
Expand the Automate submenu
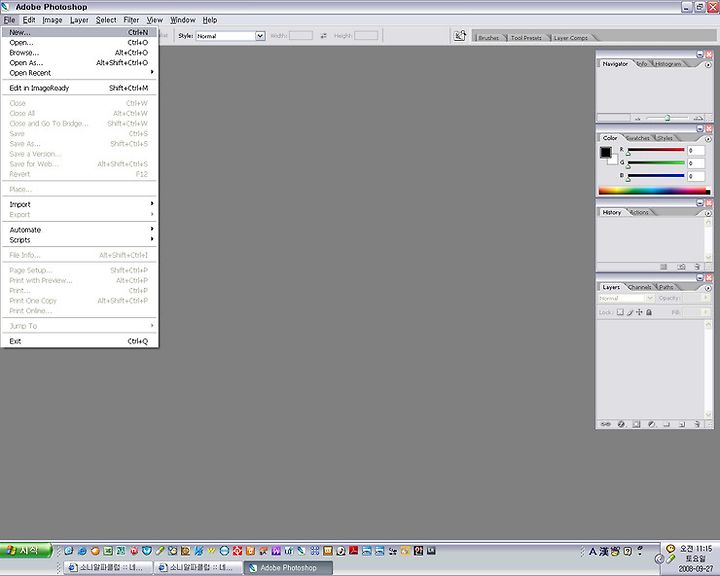click(x=79, y=230)
